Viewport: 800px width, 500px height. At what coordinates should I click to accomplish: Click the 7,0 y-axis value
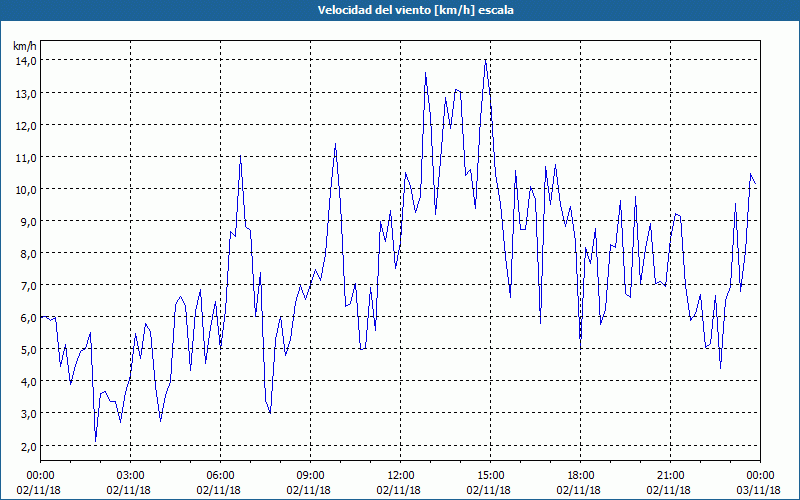(29, 286)
